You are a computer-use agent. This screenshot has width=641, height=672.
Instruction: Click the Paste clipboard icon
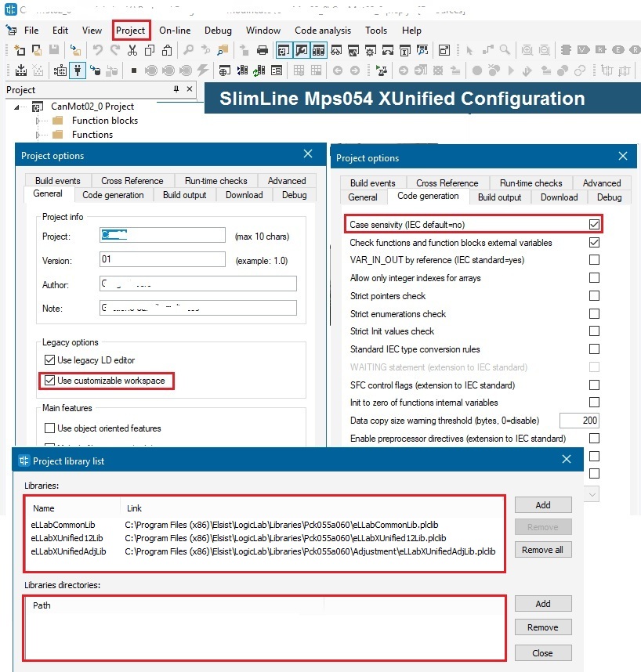[x=167, y=51]
